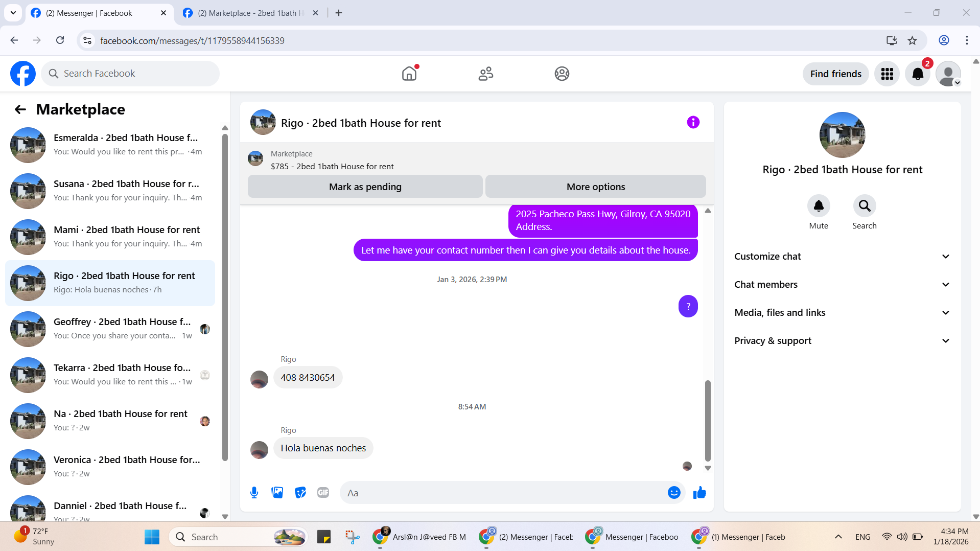Screen dimensions: 980x551
Task: Open Na conversation
Action: click(x=110, y=421)
